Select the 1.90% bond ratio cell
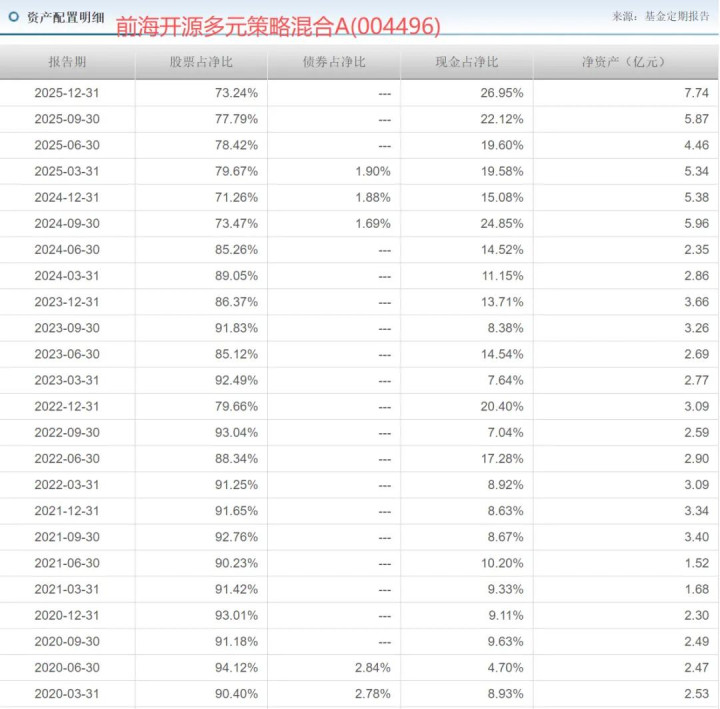The height and width of the screenshot is (709, 720). click(373, 171)
